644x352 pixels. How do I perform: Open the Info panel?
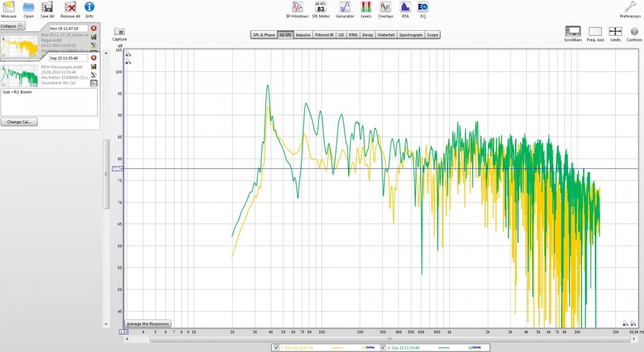[89, 9]
